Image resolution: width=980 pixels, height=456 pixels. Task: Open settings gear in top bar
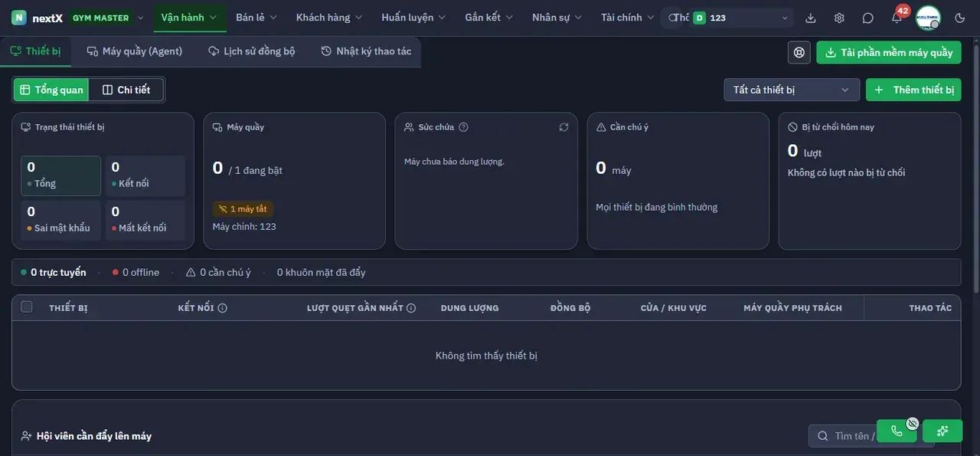coord(839,18)
